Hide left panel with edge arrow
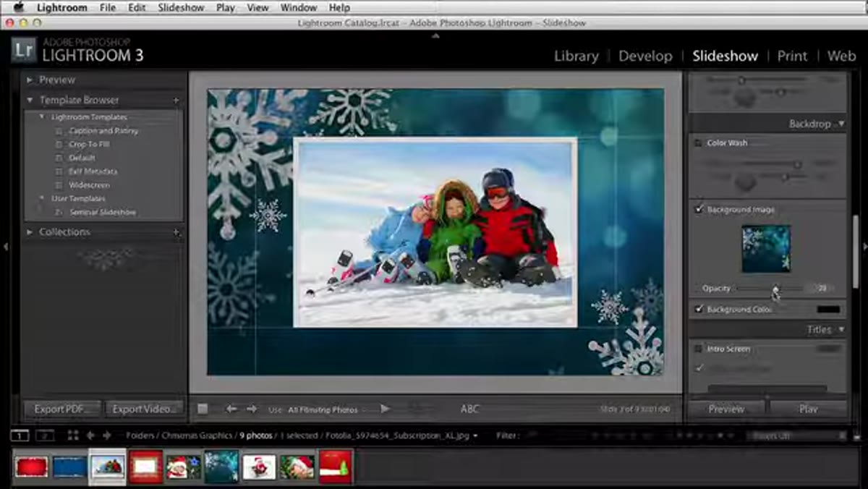 coord(6,247)
